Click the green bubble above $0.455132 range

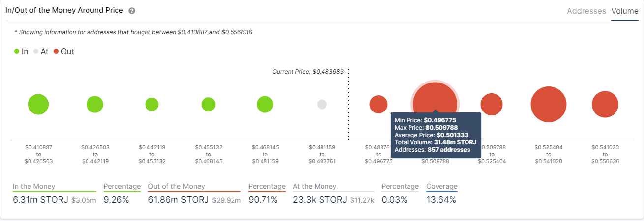pos(208,104)
